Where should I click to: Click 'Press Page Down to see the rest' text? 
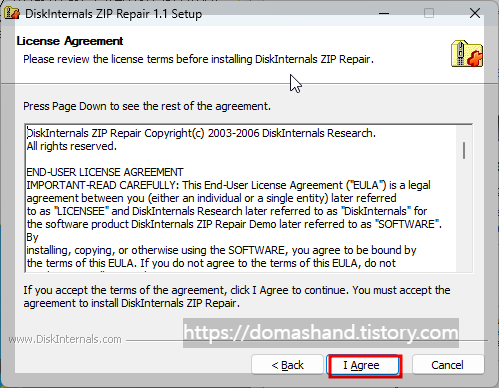[147, 106]
